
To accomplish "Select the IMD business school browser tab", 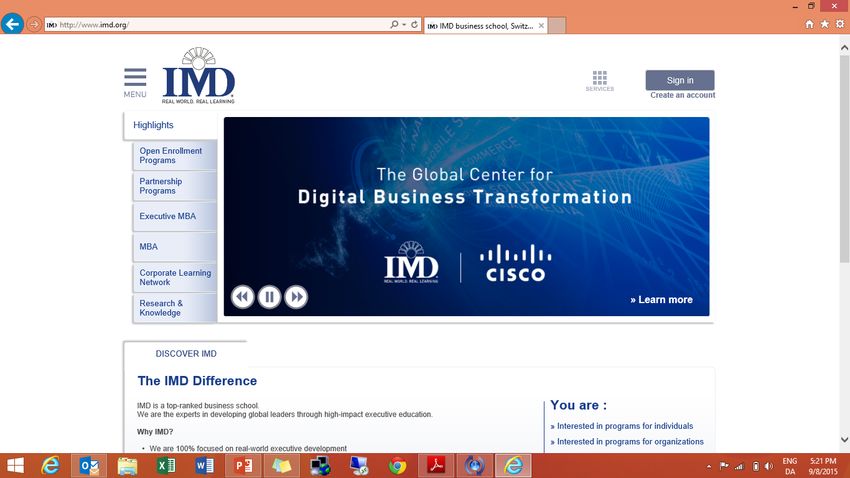I will click(x=485, y=25).
